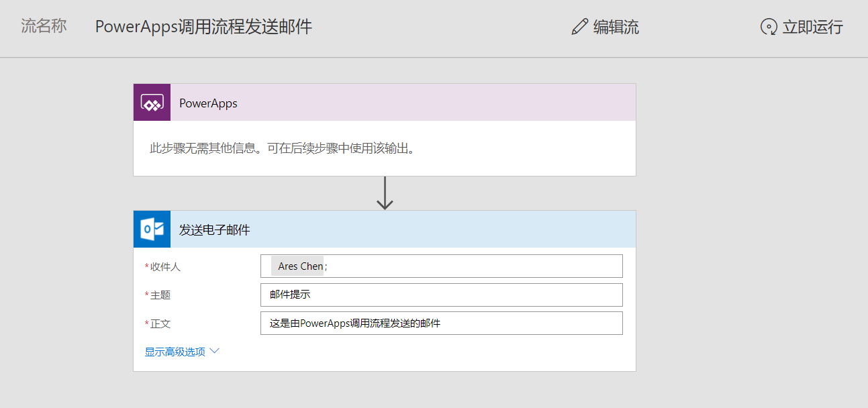Collapse the 发送电子邮件 step header title
This screenshot has width=868, height=408.
(x=214, y=230)
